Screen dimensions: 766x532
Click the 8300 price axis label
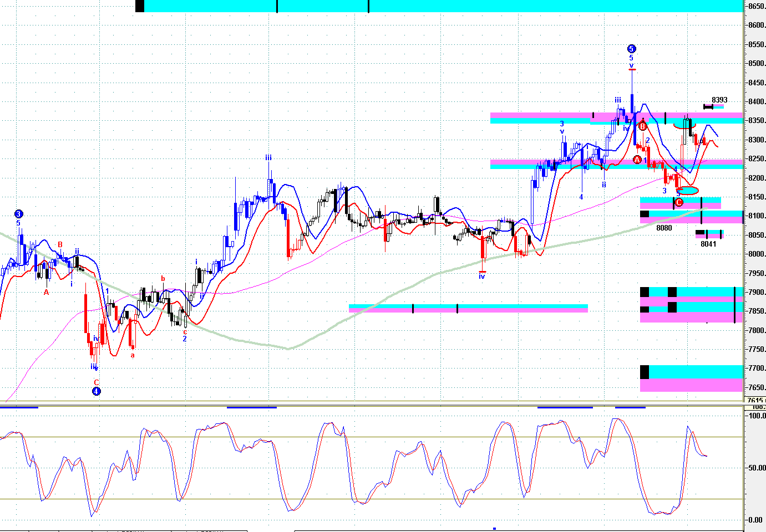(x=757, y=140)
